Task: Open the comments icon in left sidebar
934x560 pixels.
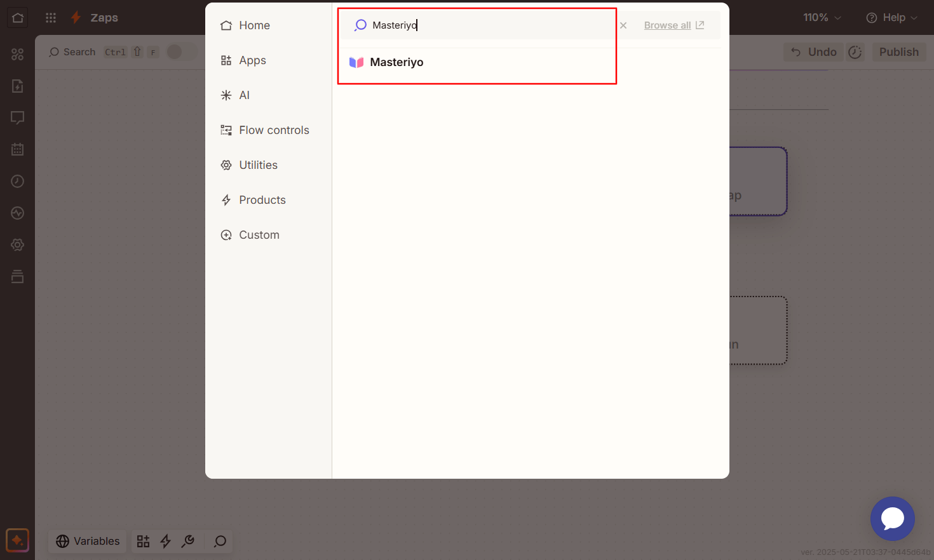Action: click(x=18, y=118)
